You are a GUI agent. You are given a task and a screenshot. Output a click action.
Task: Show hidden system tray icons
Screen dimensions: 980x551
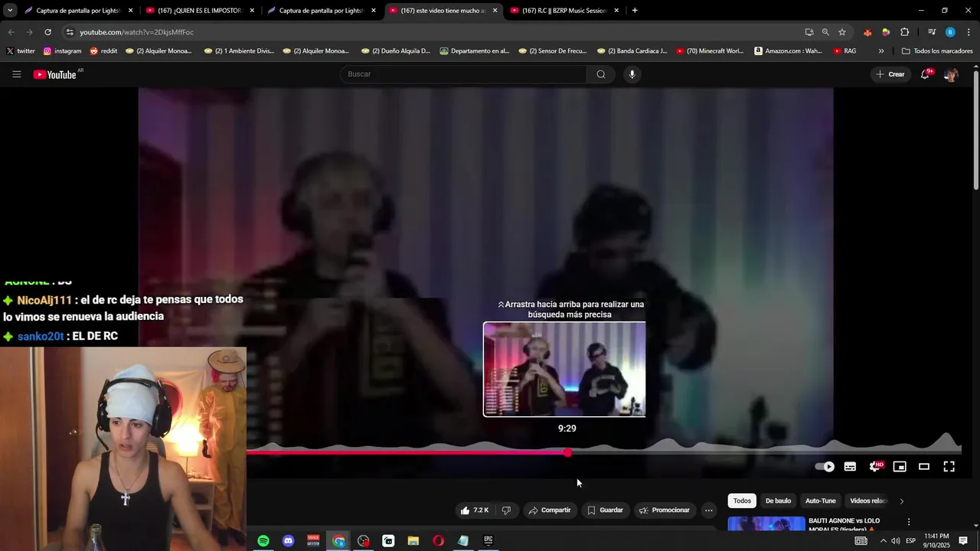[883, 541]
